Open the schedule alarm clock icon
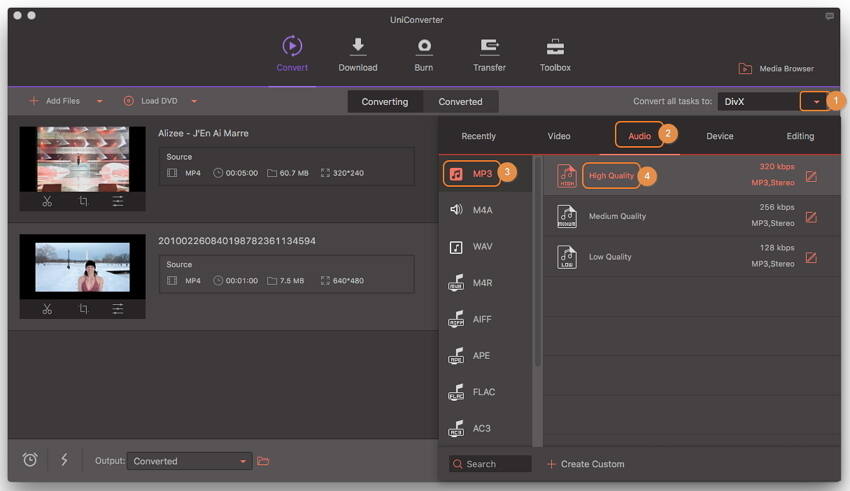850x491 pixels. point(30,460)
